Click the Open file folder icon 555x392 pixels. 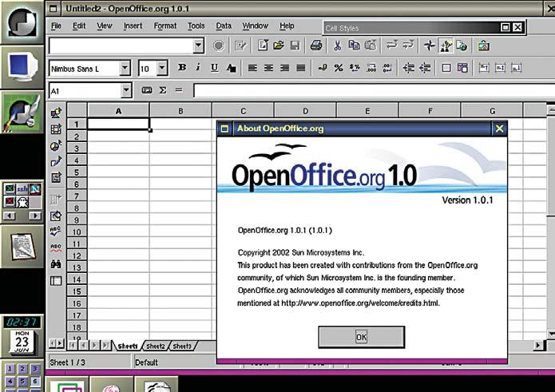279,46
